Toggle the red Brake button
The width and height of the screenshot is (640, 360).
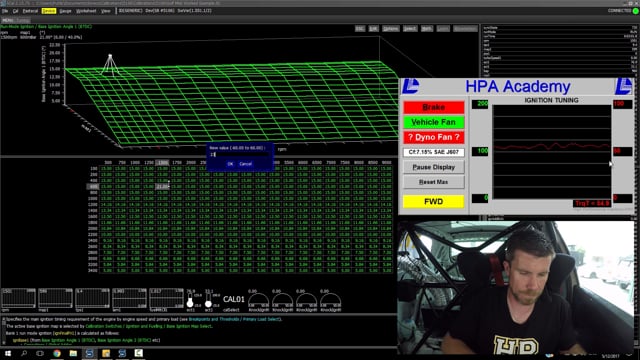[x=433, y=107]
